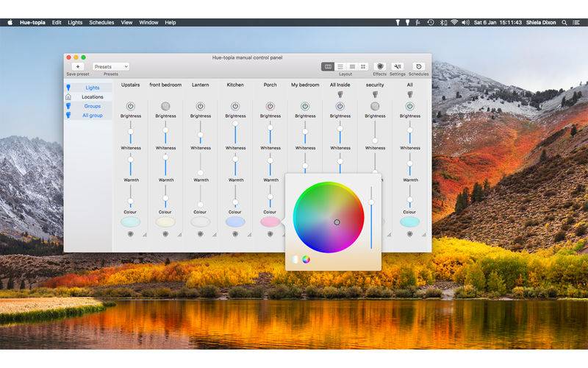Open the Schedules toolbar icon
The image size is (588, 368).
pyautogui.click(x=418, y=66)
